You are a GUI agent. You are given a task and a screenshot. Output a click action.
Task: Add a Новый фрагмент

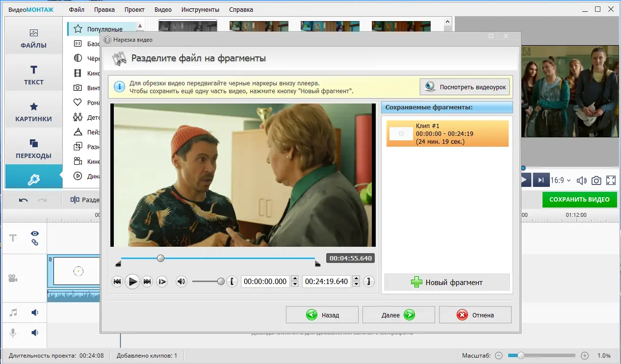(x=447, y=282)
